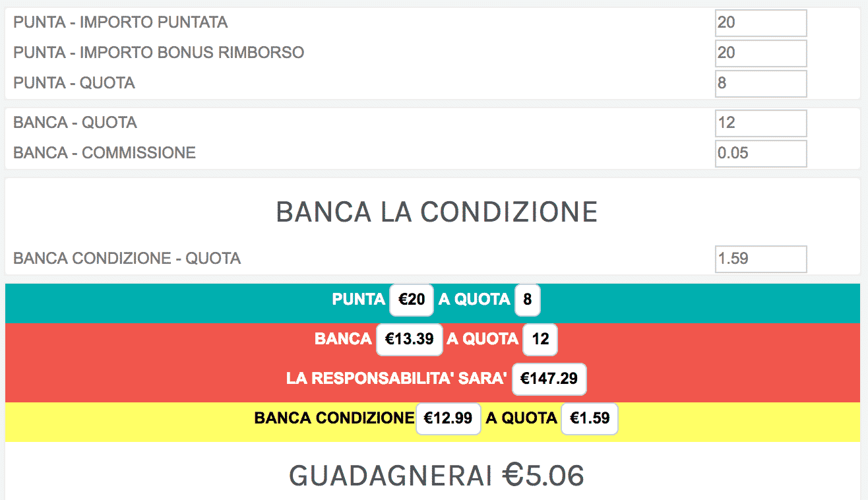Click the Banca Commissione field with 0.05

(761, 154)
